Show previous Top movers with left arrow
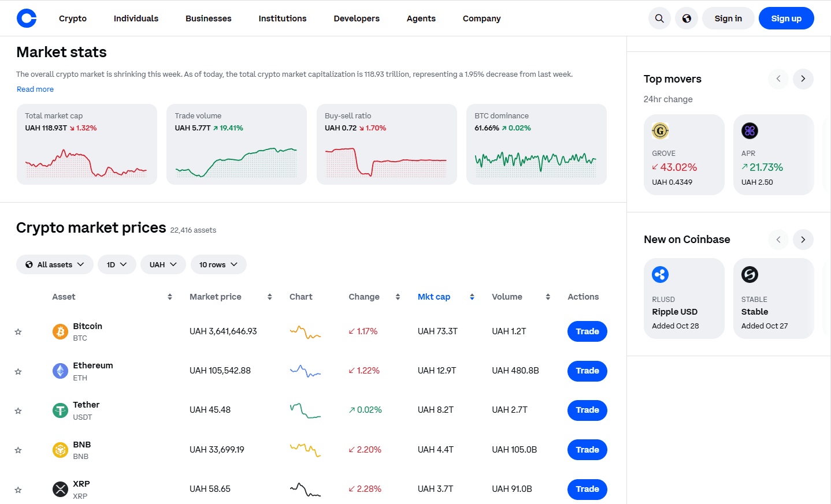Image resolution: width=831 pixels, height=504 pixels. 778,79
